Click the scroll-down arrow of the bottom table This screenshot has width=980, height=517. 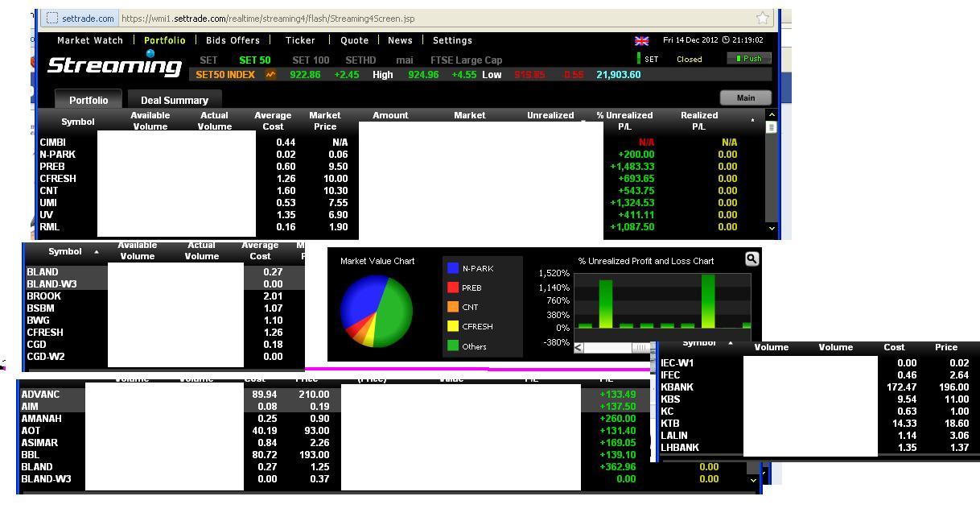[753, 479]
